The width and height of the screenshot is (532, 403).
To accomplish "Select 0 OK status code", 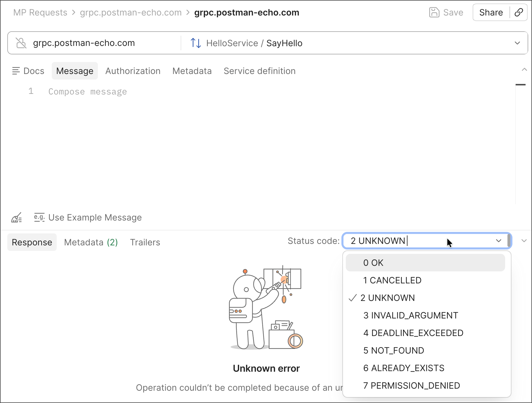I will point(425,263).
